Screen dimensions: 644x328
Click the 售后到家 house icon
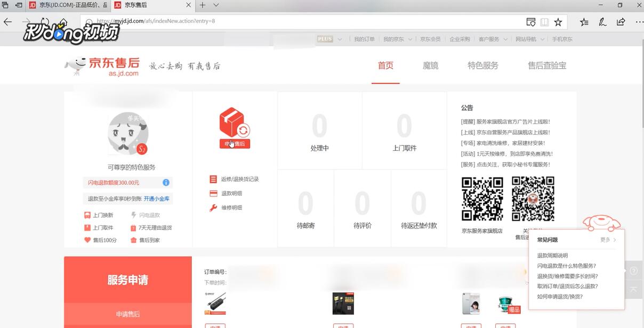[134, 240]
